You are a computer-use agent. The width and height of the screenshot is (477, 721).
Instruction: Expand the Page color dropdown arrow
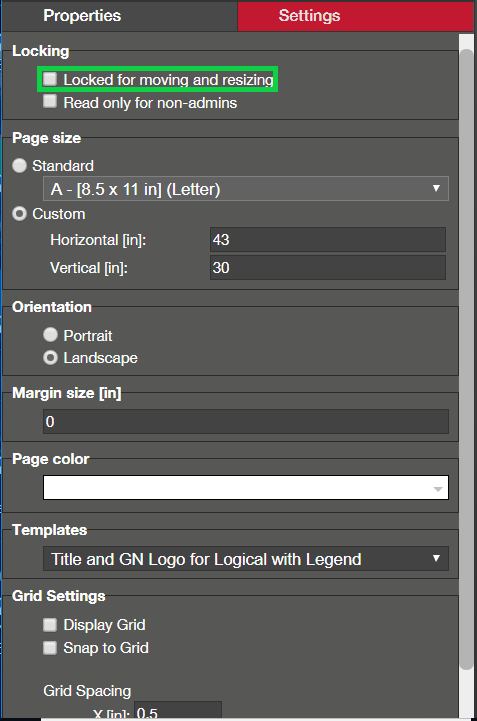[x=438, y=489]
